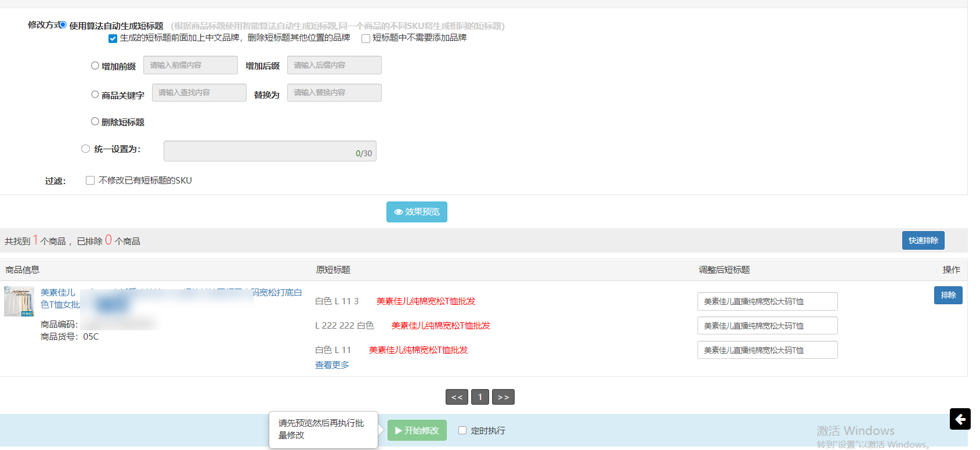Click the 快速排除 button
This screenshot has width=980, height=450.
coord(923,240)
